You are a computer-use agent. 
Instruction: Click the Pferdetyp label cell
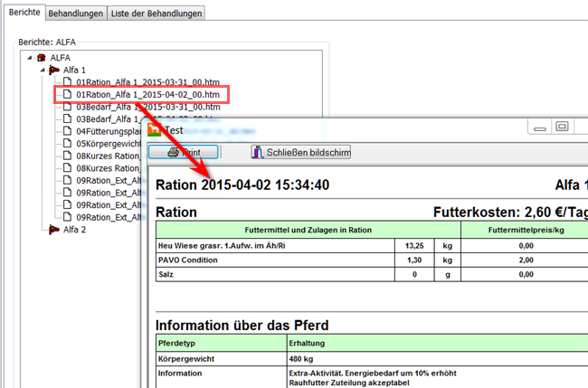tap(222, 344)
